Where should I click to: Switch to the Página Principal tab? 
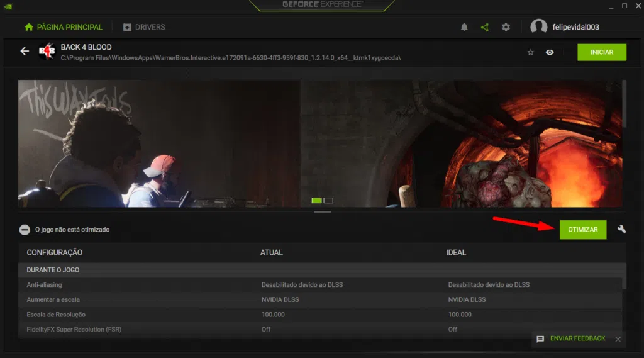[x=63, y=27]
